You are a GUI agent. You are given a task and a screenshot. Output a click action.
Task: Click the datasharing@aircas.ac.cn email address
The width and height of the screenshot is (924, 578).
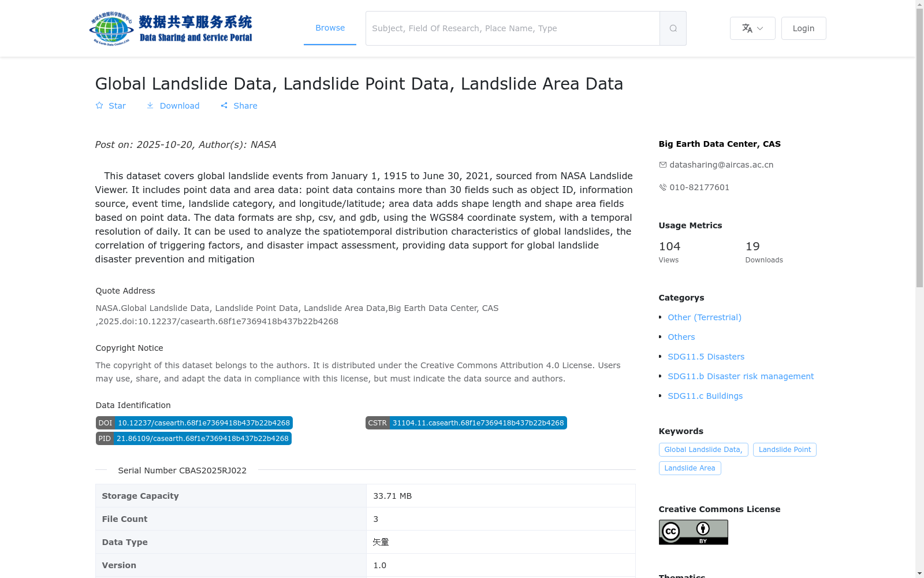click(721, 165)
